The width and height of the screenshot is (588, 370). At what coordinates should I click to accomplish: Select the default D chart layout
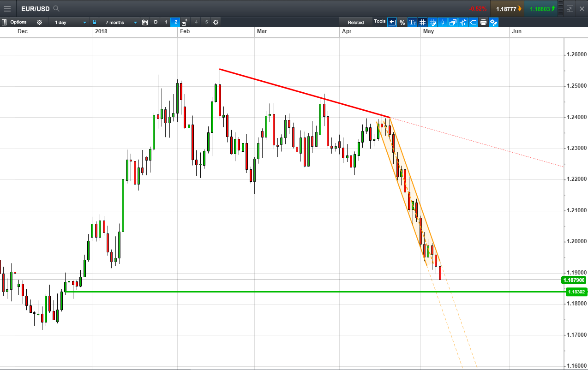coord(156,22)
